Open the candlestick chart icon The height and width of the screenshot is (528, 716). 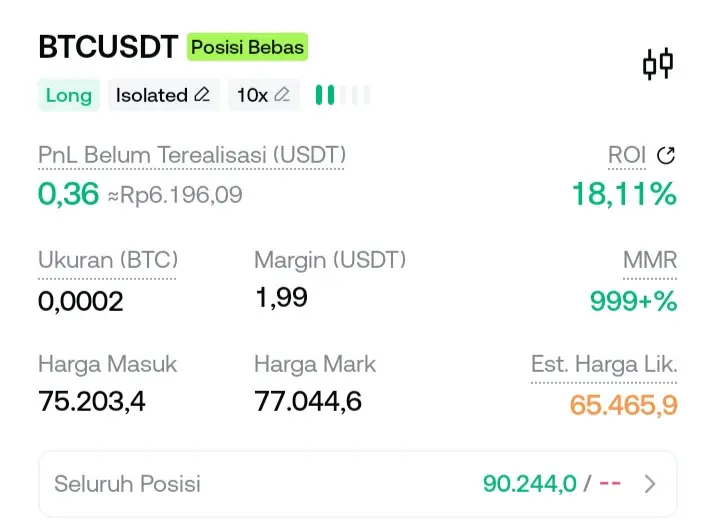(657, 65)
